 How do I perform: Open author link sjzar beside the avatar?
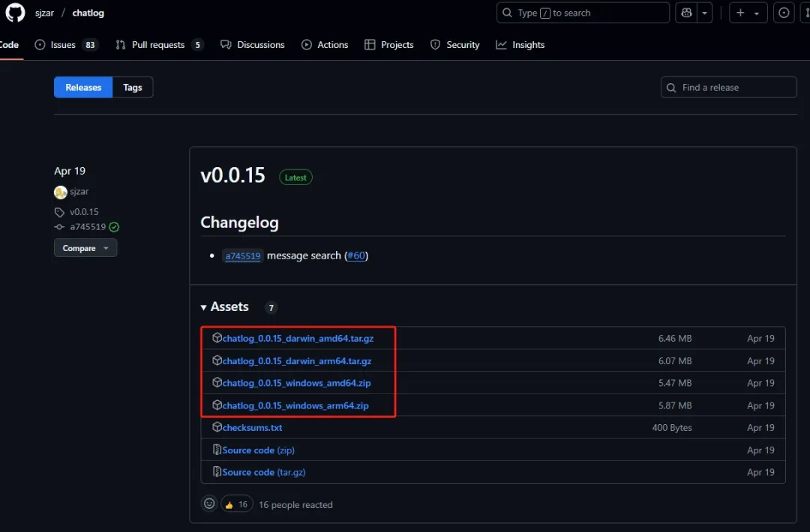79,191
